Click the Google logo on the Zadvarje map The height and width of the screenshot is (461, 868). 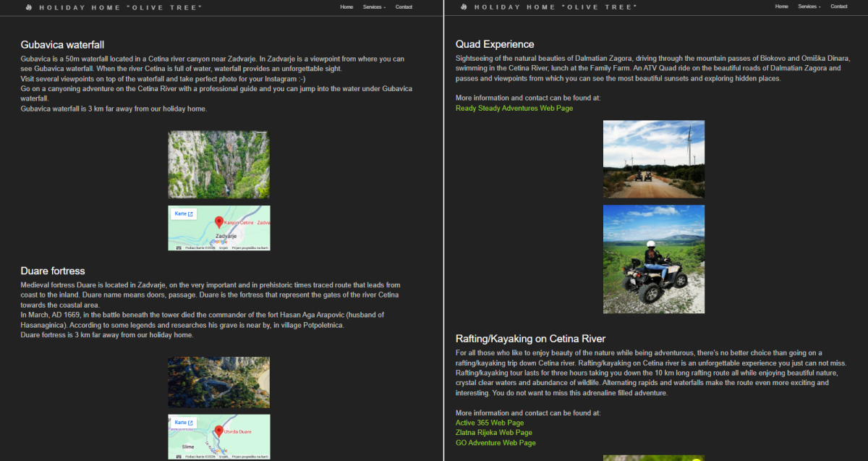219,241
